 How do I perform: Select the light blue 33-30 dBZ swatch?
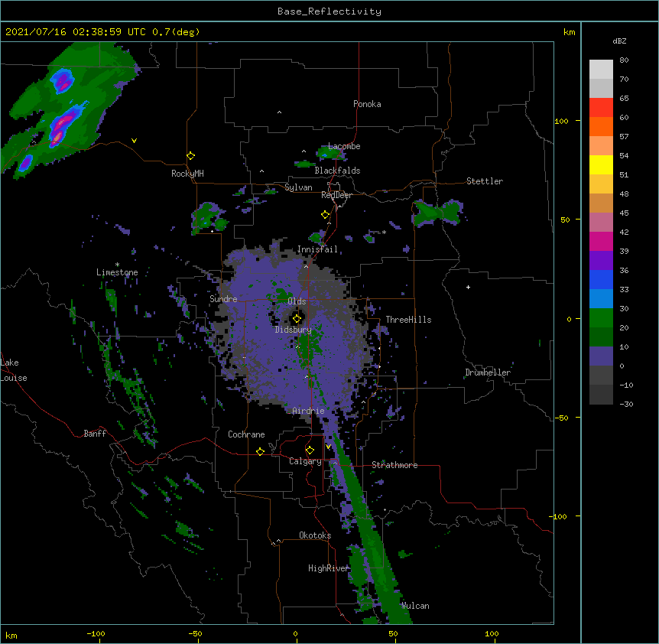pos(601,298)
